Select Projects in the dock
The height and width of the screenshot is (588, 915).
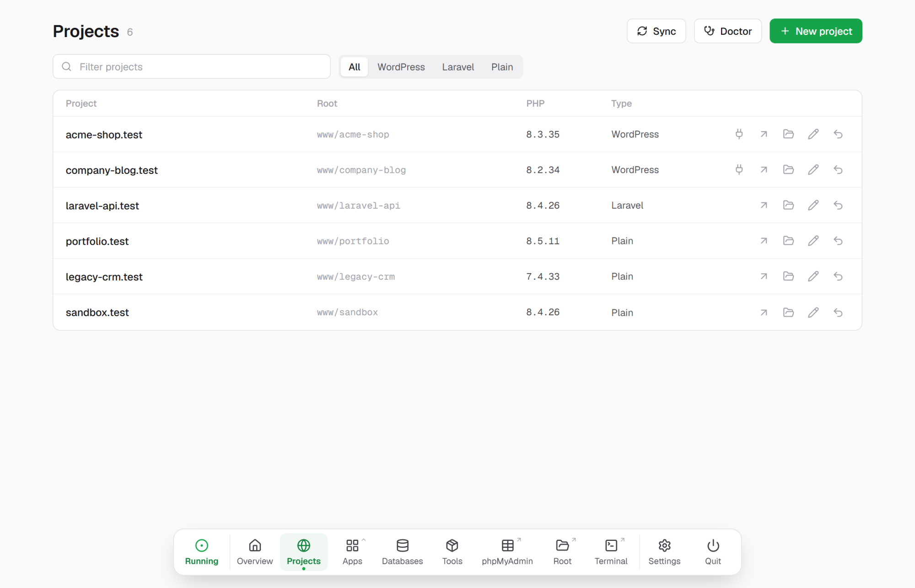click(304, 552)
